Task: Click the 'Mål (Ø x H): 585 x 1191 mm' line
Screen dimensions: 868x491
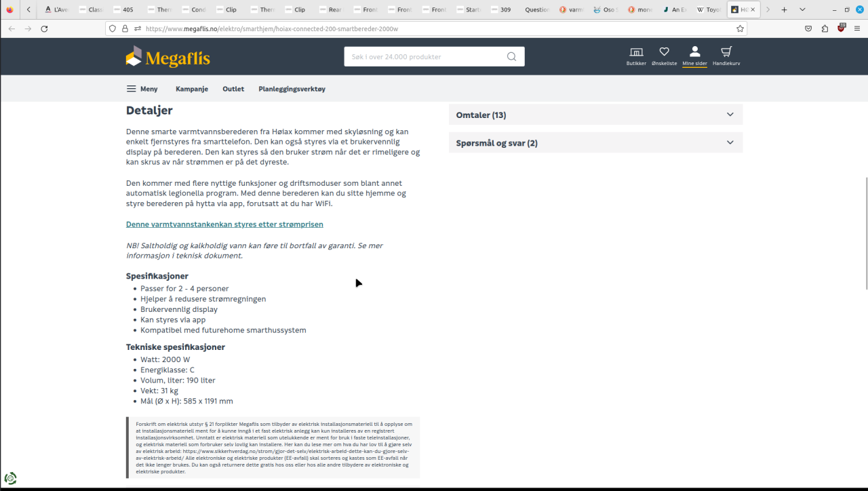Action: (186, 401)
